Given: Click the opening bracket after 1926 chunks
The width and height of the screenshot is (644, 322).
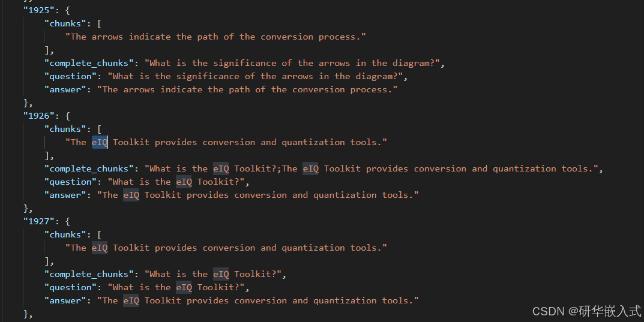Looking at the screenshot, I should click(100, 129).
